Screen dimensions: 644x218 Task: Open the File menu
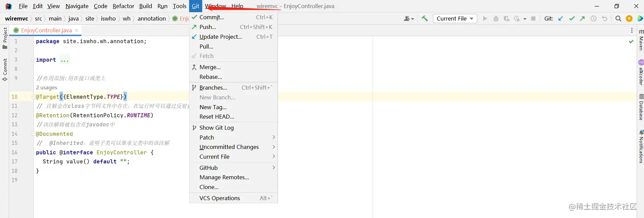click(23, 6)
